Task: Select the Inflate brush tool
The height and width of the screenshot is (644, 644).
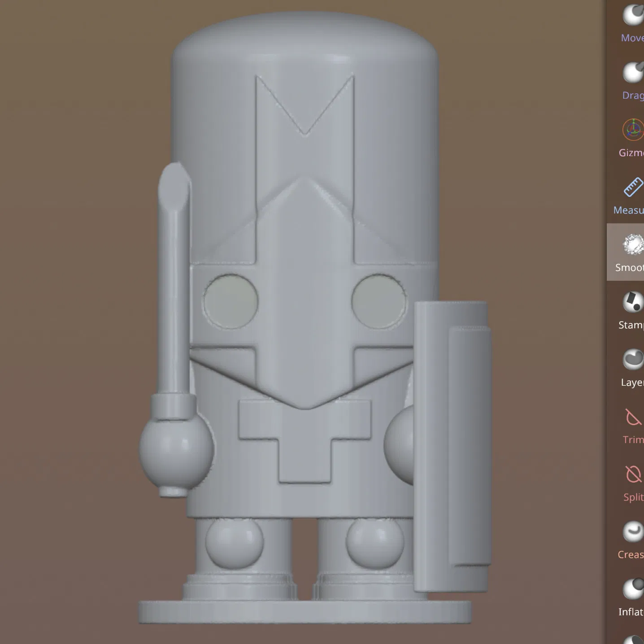Action: (632, 596)
